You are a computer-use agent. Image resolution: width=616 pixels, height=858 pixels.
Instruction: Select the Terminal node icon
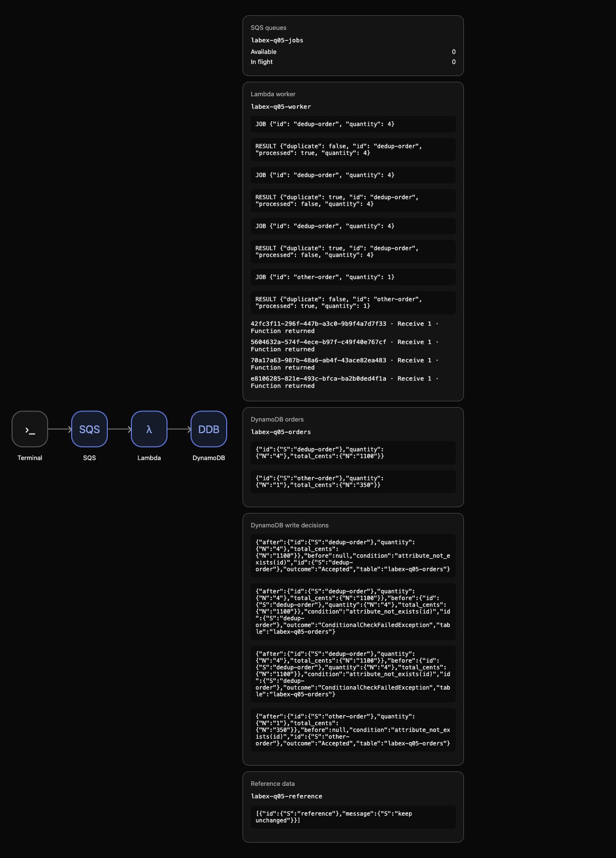[30, 429]
